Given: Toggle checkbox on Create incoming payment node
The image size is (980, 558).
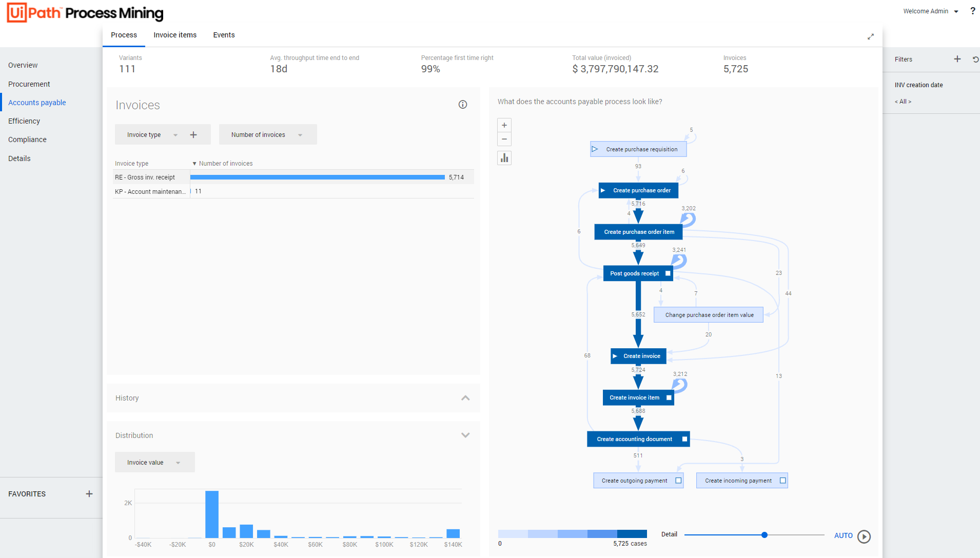Looking at the screenshot, I should click(782, 481).
